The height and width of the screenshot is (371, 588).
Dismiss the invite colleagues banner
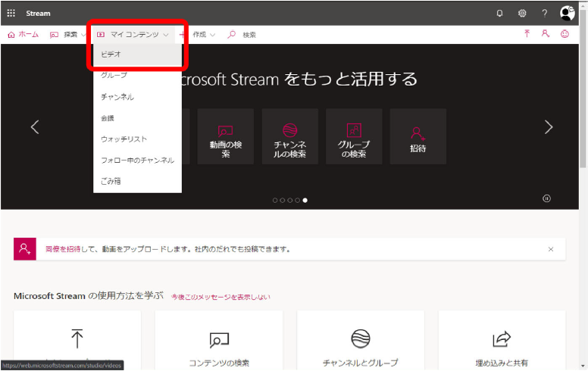(x=551, y=249)
